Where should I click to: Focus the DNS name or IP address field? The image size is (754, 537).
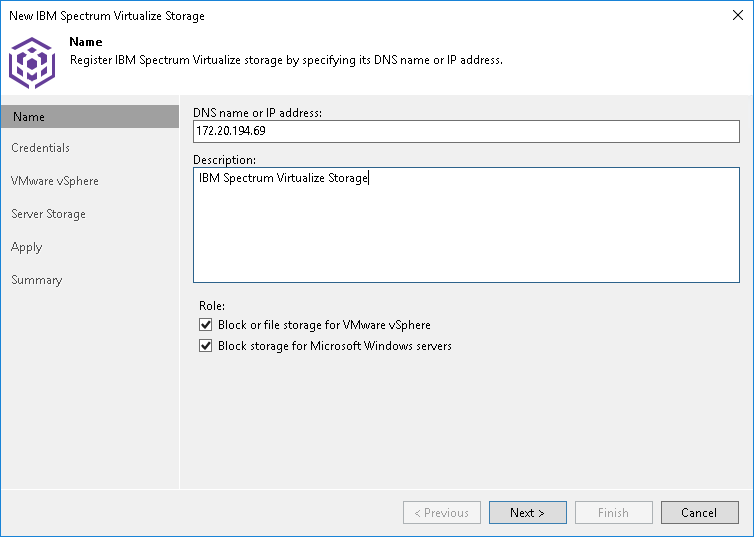[x=466, y=131]
